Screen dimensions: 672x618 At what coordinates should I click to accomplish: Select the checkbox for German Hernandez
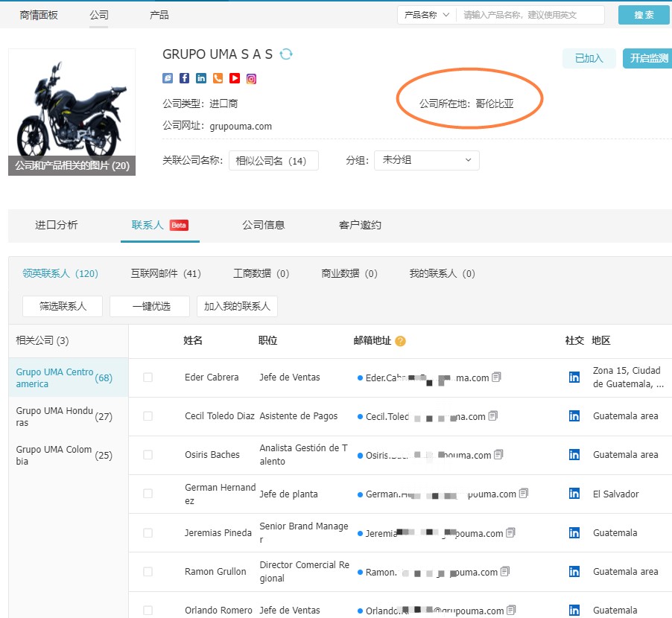pos(148,494)
